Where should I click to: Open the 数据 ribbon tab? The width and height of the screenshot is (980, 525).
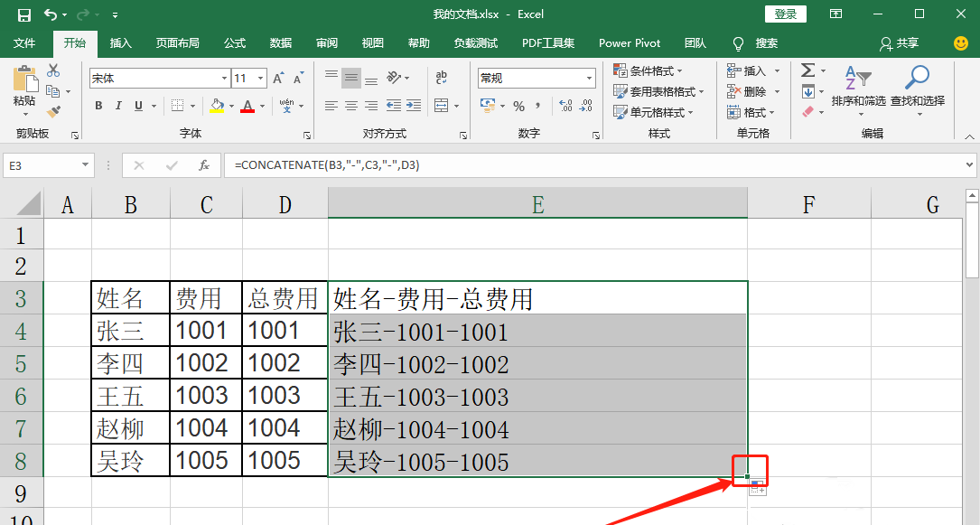(x=281, y=43)
